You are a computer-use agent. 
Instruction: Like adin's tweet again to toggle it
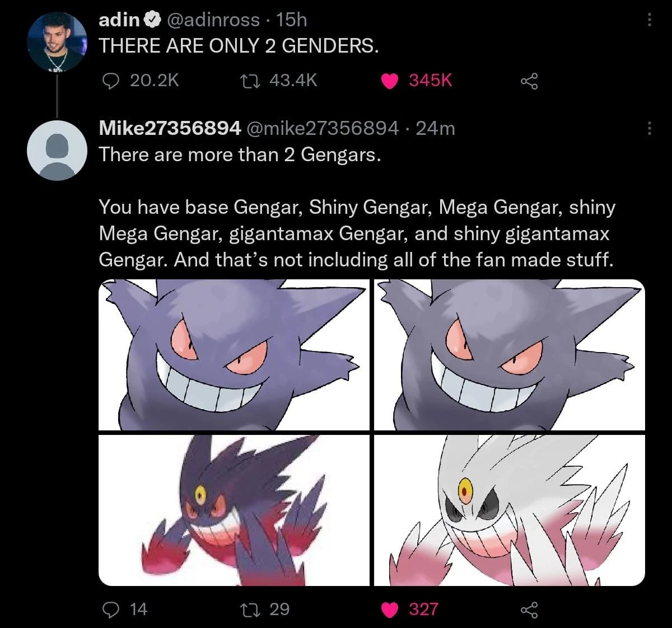pos(390,81)
